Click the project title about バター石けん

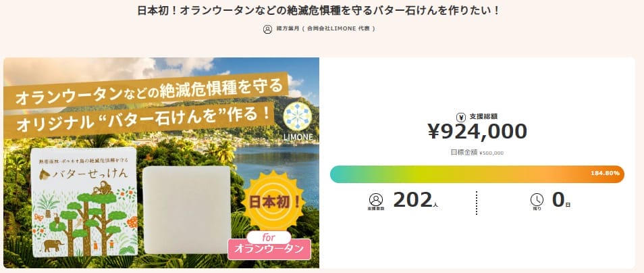pyautogui.click(x=321, y=11)
